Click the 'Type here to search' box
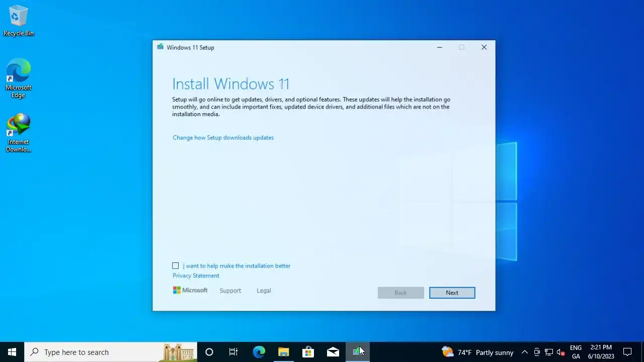Image resolution: width=644 pixels, height=362 pixels. 111,352
